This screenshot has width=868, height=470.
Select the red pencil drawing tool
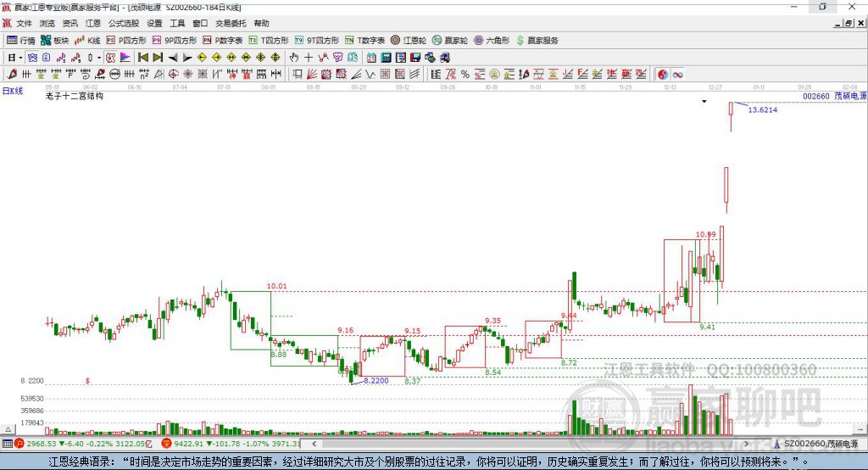12,75
